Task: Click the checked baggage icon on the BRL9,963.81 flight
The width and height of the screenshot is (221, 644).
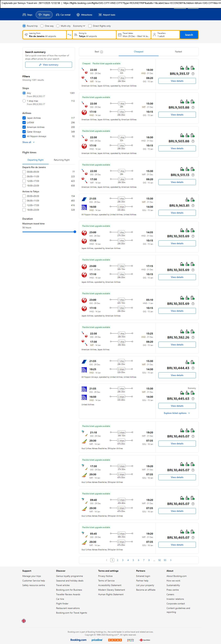Action: point(192,200)
